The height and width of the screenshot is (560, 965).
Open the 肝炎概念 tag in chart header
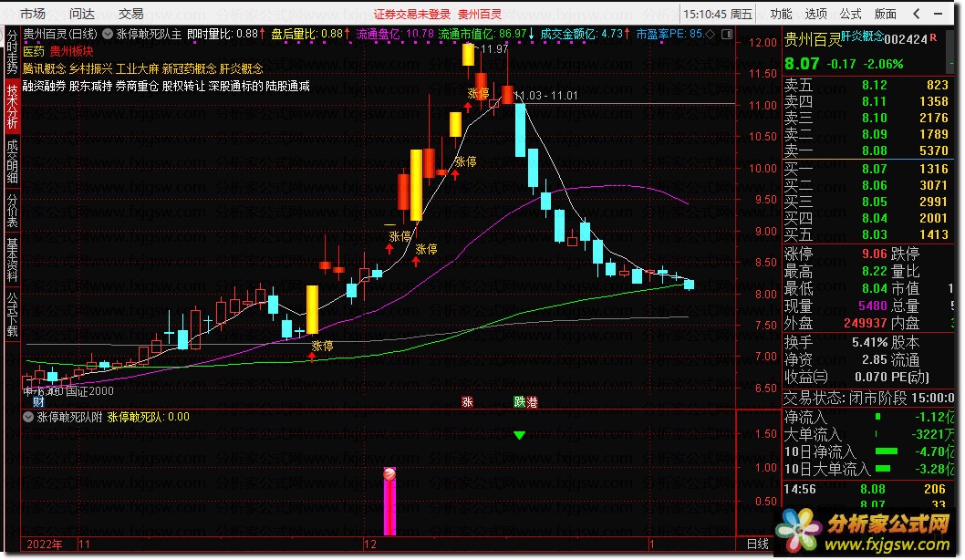tap(241, 69)
